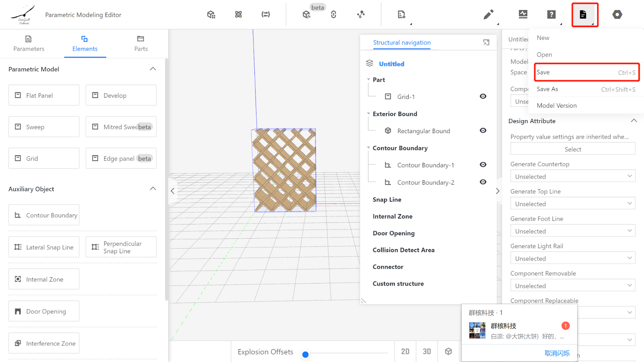Hide Grid-1 part with eye icon

point(483,97)
